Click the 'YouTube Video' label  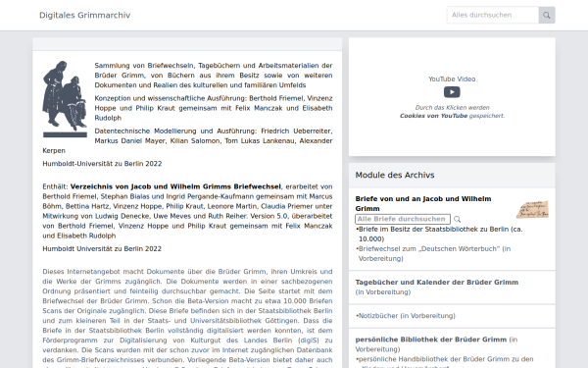click(x=452, y=79)
